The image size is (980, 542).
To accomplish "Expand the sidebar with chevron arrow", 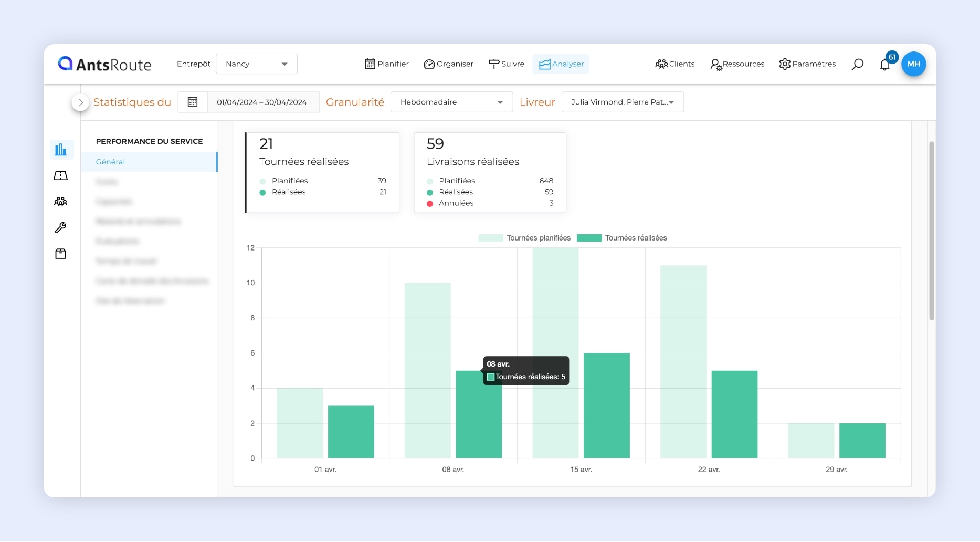I will pyautogui.click(x=80, y=102).
